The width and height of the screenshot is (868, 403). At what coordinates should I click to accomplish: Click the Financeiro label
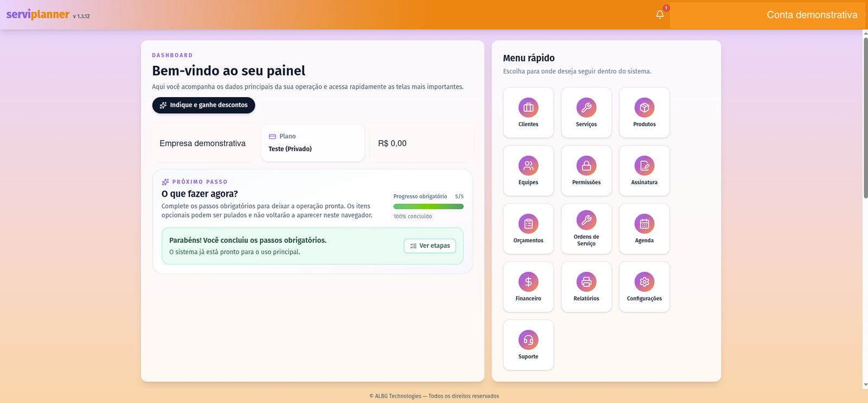(528, 299)
